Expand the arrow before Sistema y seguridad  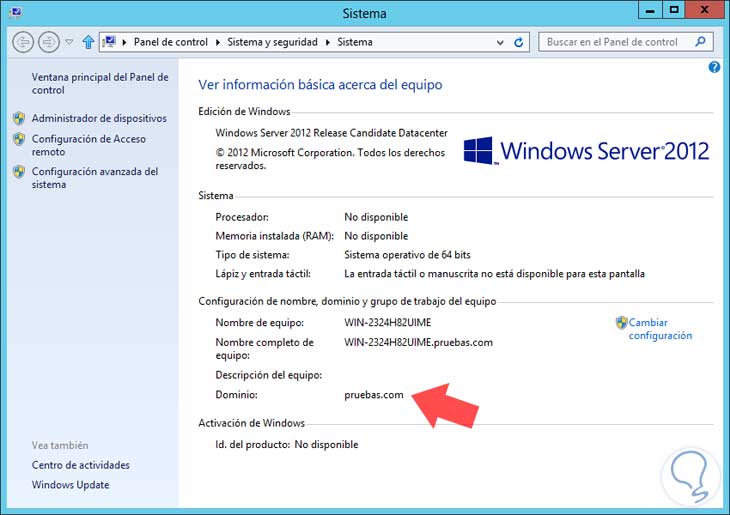[217, 42]
